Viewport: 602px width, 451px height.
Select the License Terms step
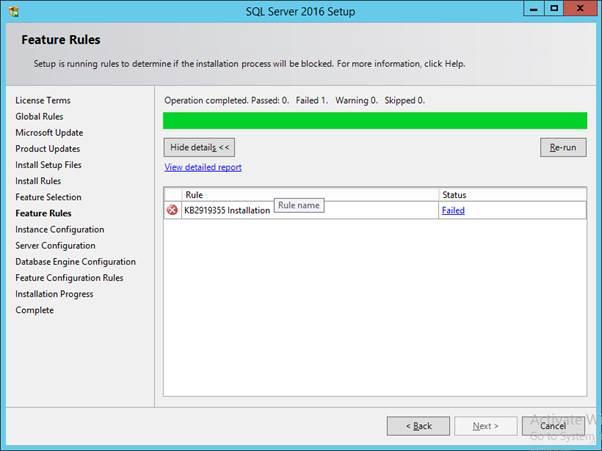(43, 101)
